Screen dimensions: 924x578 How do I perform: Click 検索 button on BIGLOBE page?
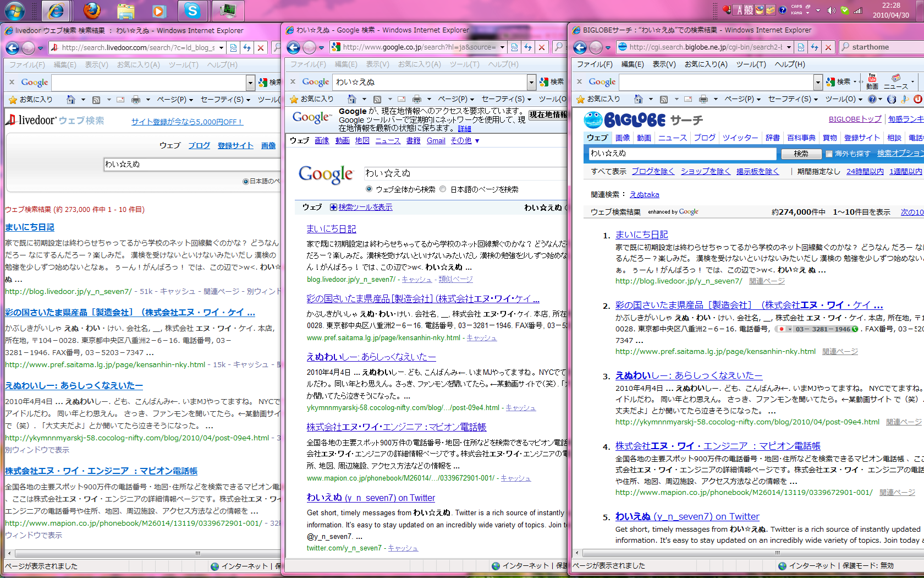(801, 154)
